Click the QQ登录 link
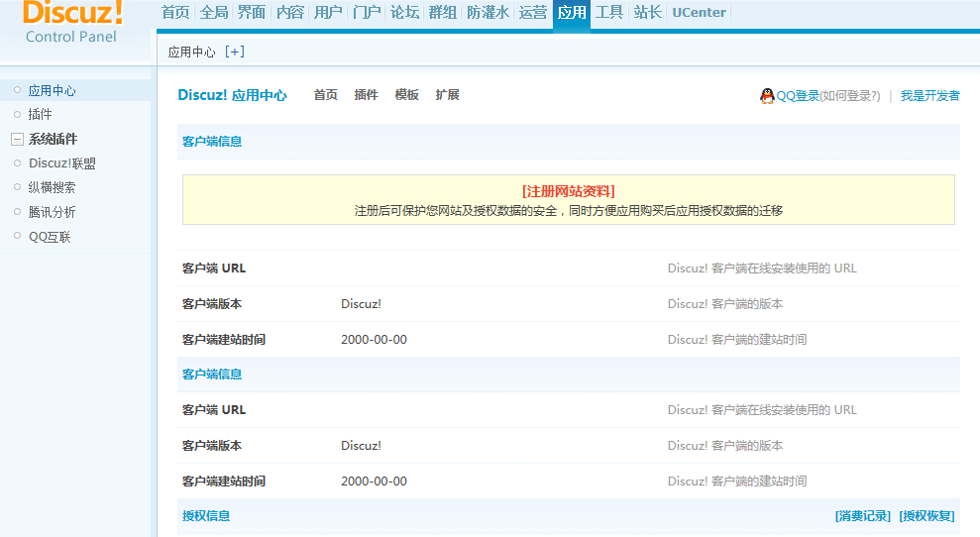980x537 pixels. pos(798,96)
